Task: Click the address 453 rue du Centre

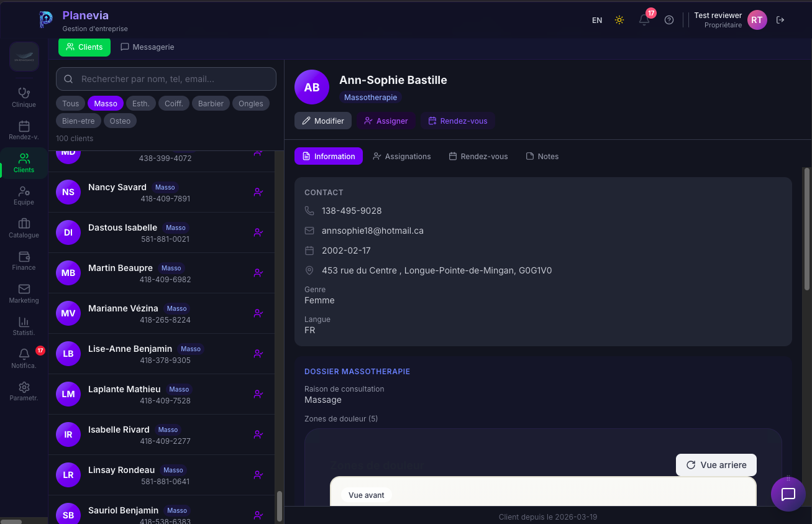Action: (437, 270)
